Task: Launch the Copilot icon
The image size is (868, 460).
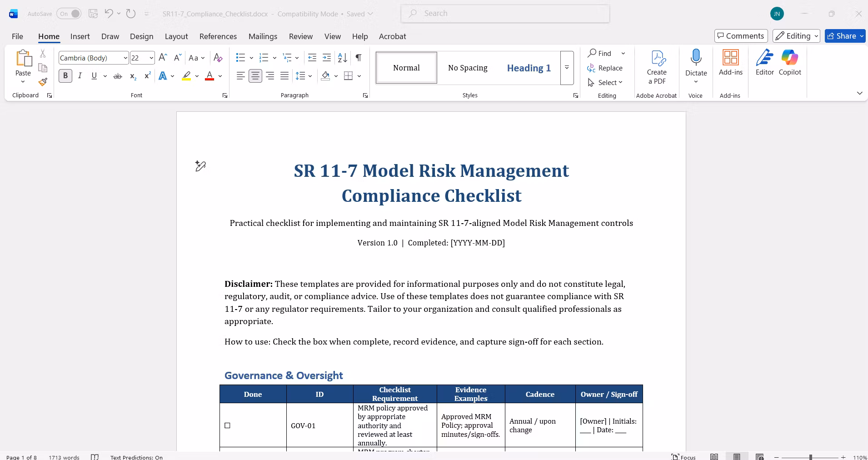Action: click(x=790, y=58)
